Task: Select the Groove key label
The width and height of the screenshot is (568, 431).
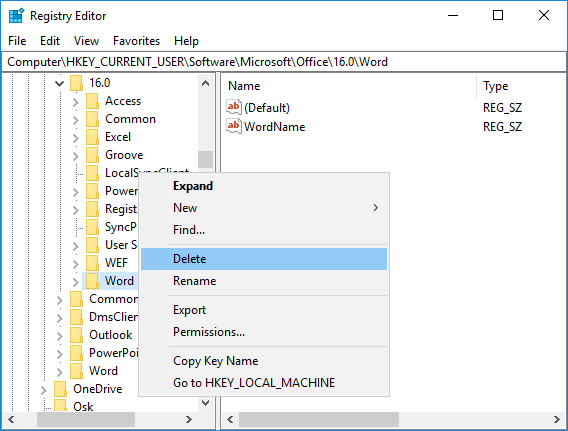Action: [x=124, y=155]
